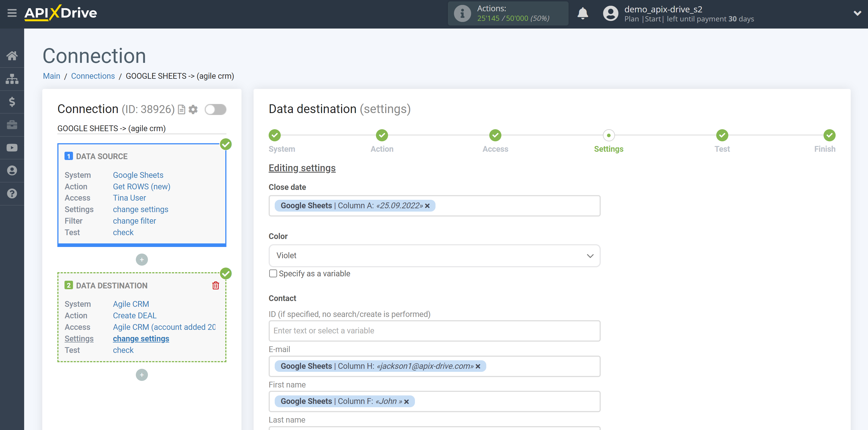Open the help question mark icon
The width and height of the screenshot is (868, 430).
(x=12, y=193)
